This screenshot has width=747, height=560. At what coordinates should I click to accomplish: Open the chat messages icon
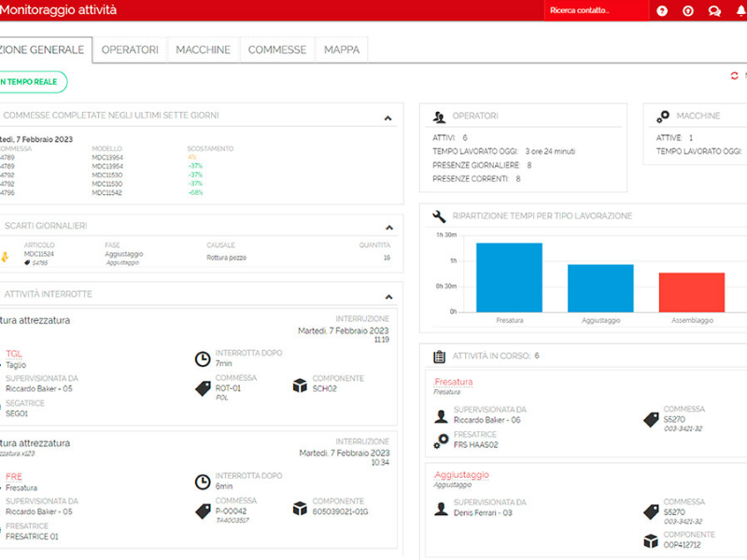714,11
